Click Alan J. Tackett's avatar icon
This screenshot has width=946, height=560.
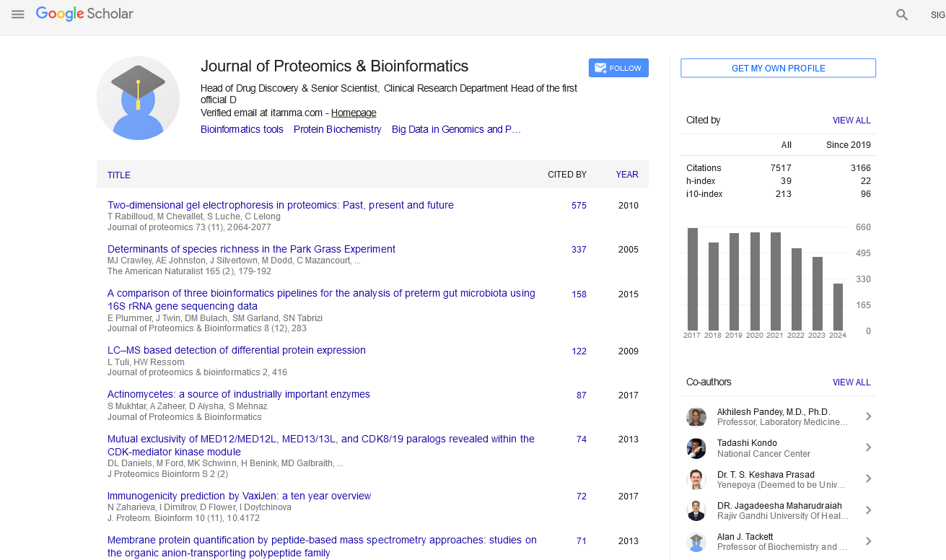[x=696, y=541]
